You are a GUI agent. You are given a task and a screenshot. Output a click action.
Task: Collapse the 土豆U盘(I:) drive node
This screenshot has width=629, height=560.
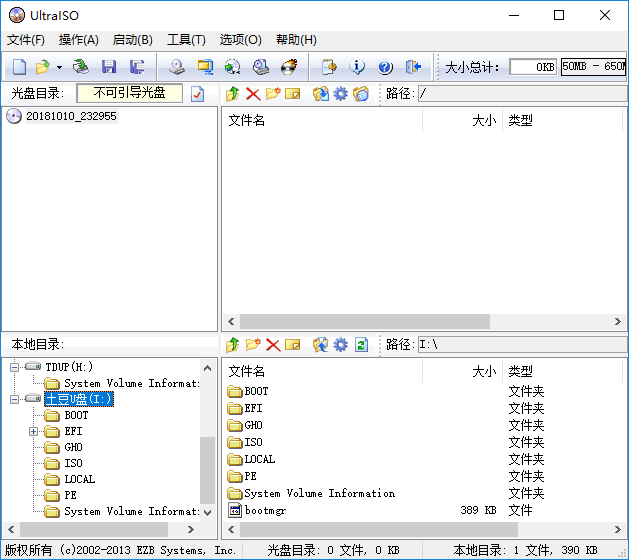pyautogui.click(x=14, y=399)
